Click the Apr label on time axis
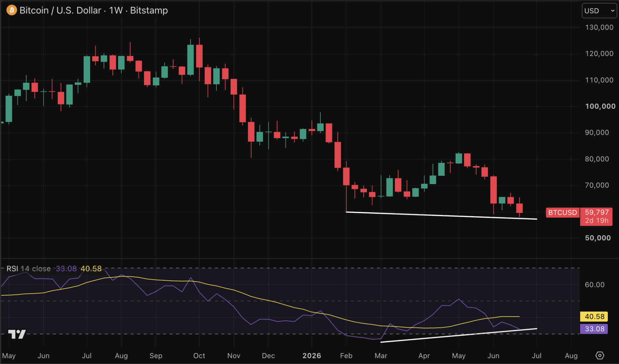The width and height of the screenshot is (619, 364). click(424, 356)
